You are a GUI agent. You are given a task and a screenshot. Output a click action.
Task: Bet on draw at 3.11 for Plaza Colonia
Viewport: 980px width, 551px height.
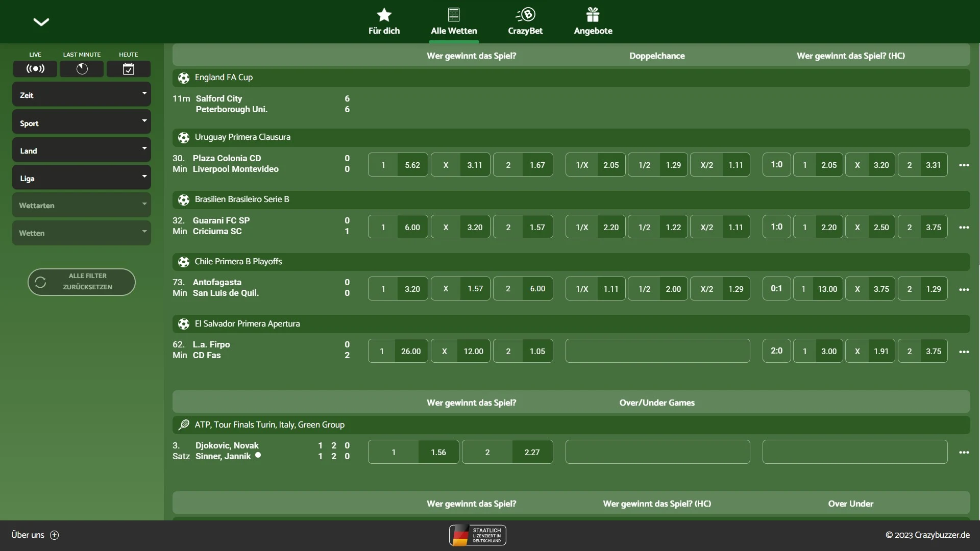tap(460, 165)
